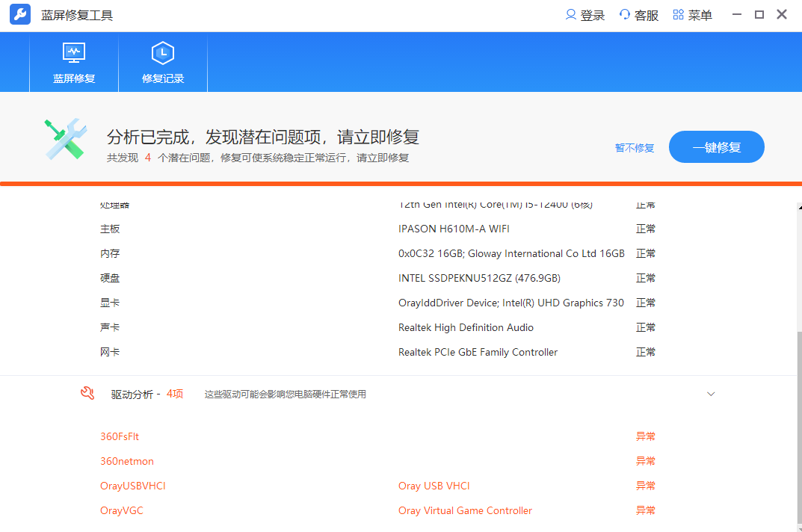Click the 显卡 row label
The width and height of the screenshot is (802, 532).
coord(109,303)
